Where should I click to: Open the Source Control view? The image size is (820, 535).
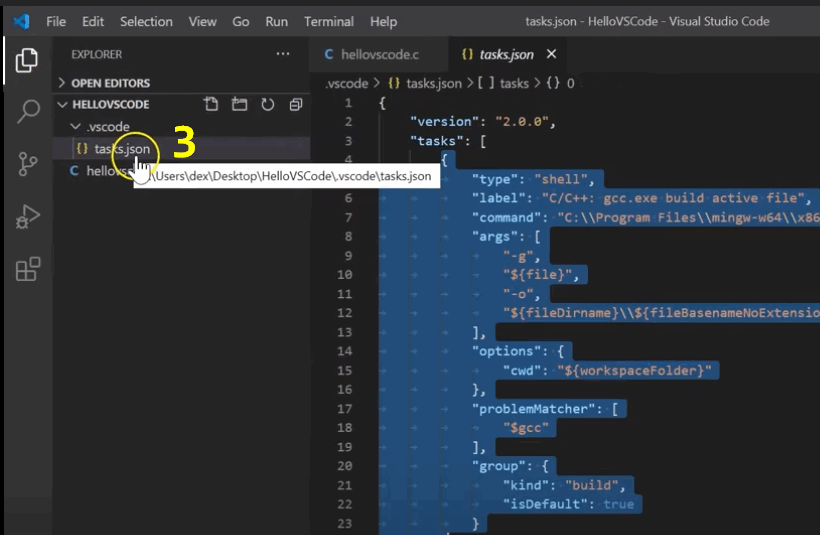point(27,164)
